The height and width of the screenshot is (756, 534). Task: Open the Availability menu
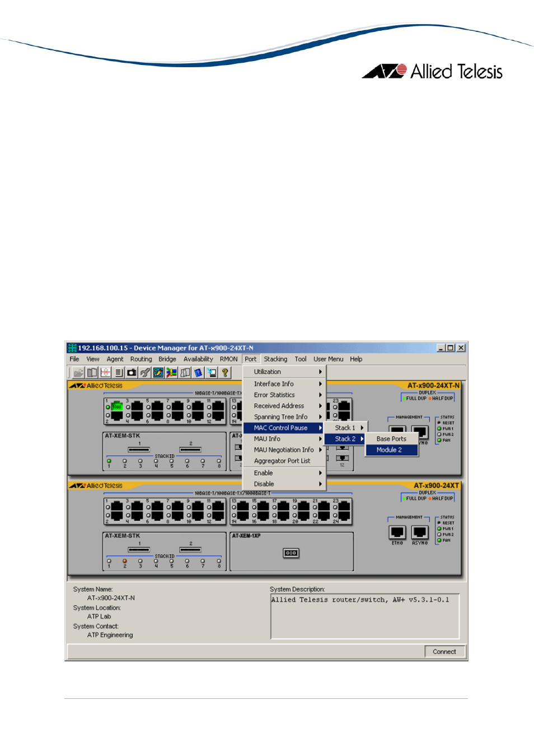198,359
